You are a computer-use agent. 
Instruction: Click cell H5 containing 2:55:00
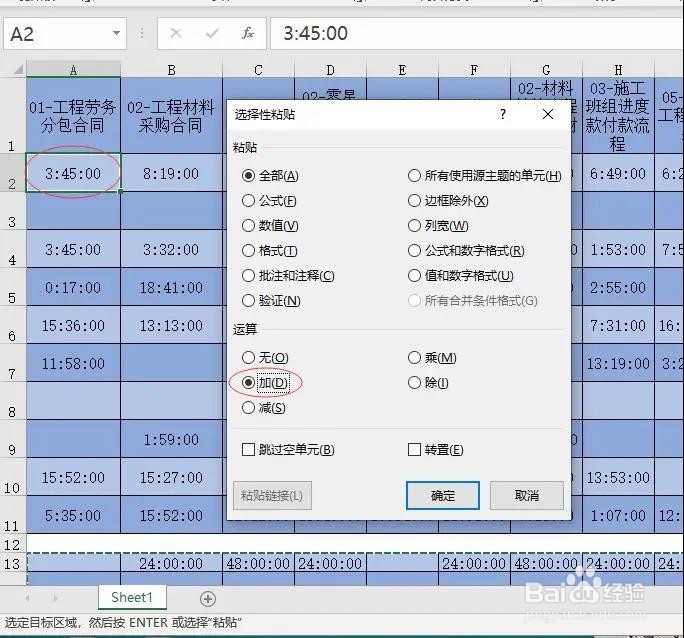point(618,287)
